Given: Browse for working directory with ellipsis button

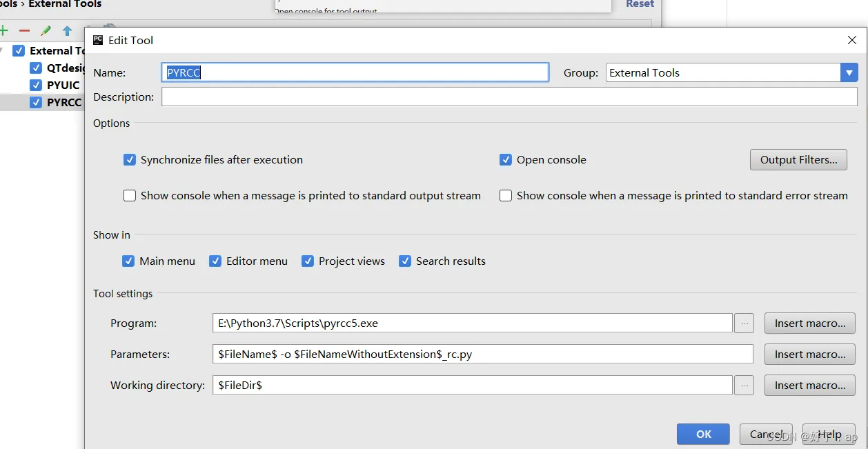Looking at the screenshot, I should click(x=744, y=385).
